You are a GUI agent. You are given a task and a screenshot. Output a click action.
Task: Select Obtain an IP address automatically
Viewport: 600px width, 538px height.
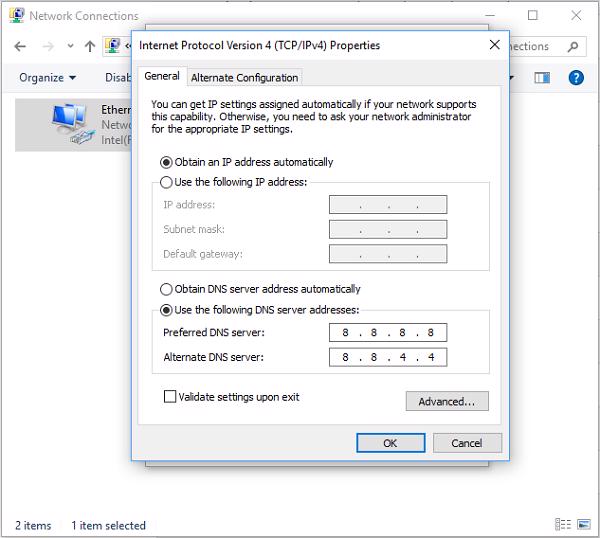(x=166, y=162)
